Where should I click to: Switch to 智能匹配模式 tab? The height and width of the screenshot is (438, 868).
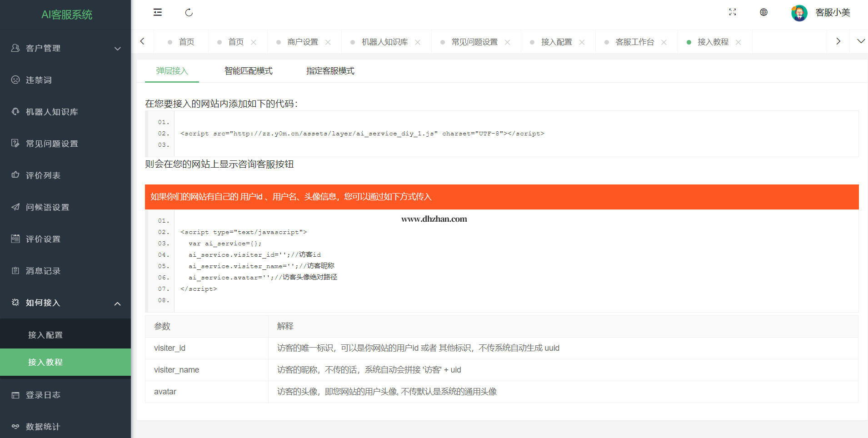click(248, 71)
